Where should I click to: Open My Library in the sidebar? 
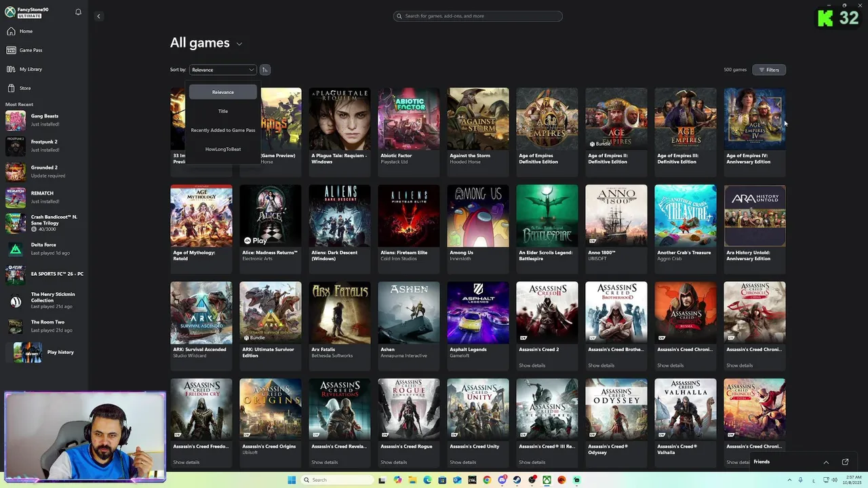point(44,69)
